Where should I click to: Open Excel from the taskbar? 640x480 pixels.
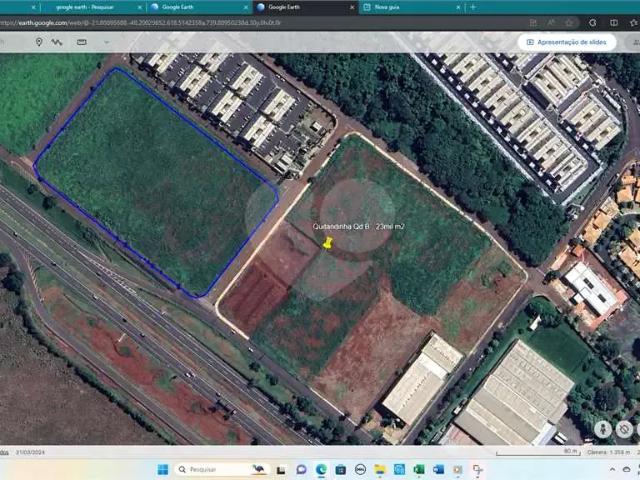pos(419,469)
